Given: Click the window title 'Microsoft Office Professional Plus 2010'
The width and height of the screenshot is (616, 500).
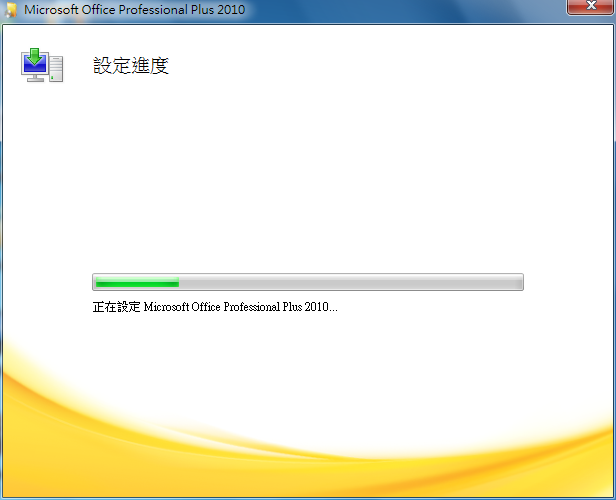Looking at the screenshot, I should coord(133,10).
